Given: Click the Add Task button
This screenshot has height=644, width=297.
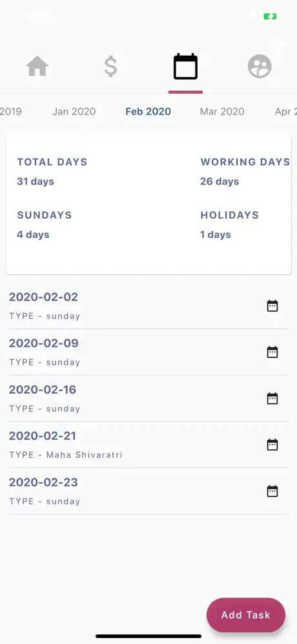Looking at the screenshot, I should 246,615.
